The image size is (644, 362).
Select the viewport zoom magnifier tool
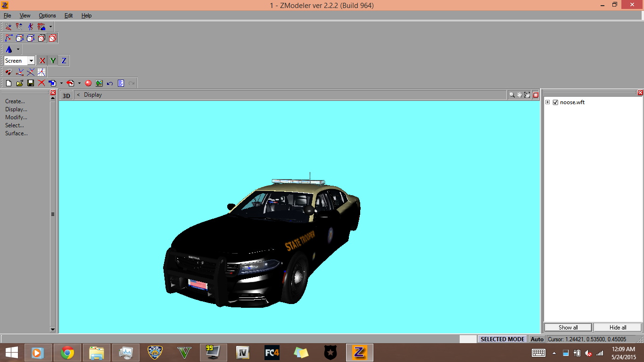tap(512, 95)
